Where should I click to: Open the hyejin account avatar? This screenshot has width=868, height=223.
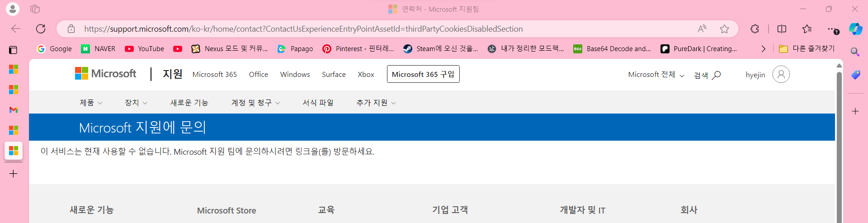point(781,74)
